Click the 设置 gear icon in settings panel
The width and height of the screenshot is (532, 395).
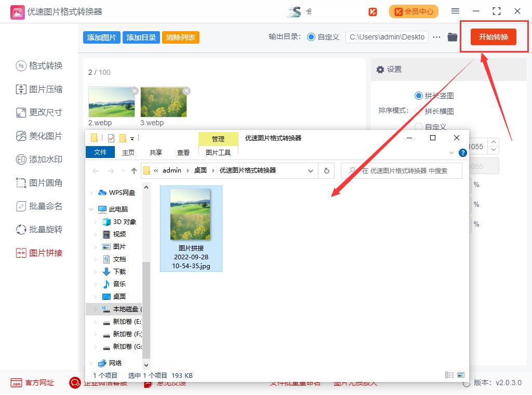click(381, 69)
